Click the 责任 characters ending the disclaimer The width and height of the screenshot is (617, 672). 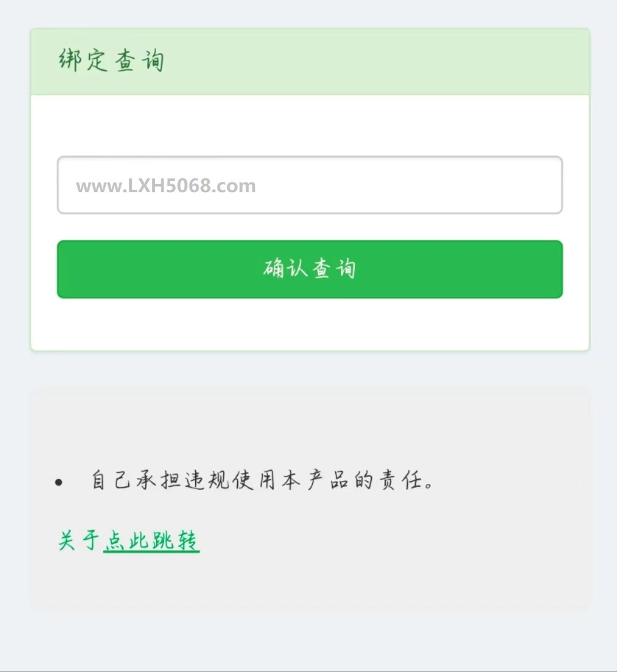[401, 480]
